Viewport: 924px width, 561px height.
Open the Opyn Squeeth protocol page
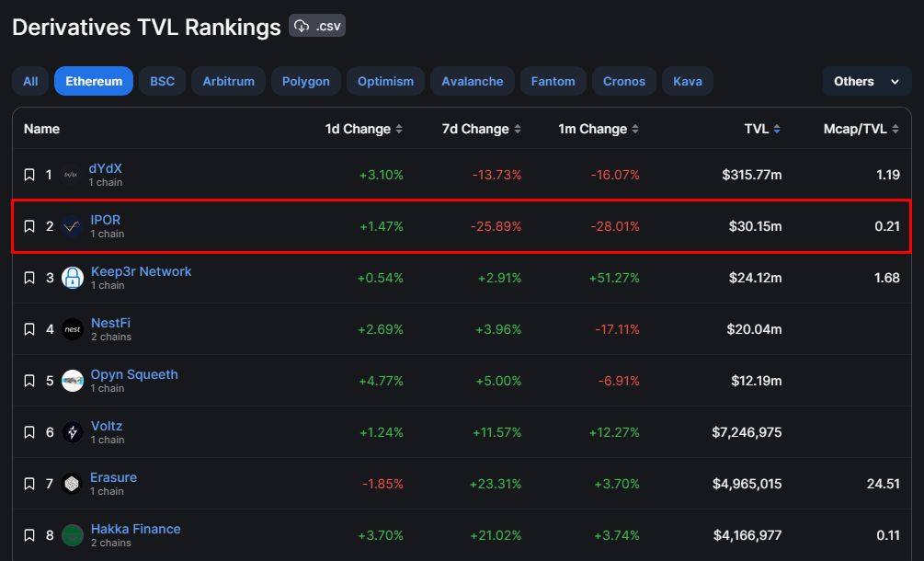click(x=134, y=374)
